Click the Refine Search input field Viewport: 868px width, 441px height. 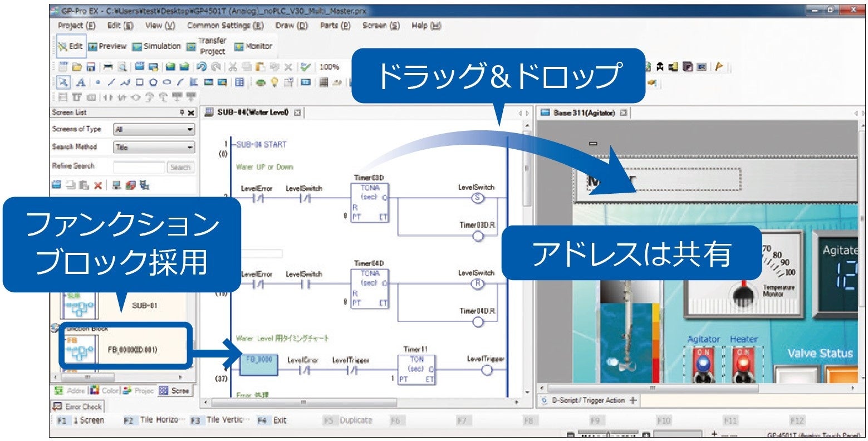139,167
